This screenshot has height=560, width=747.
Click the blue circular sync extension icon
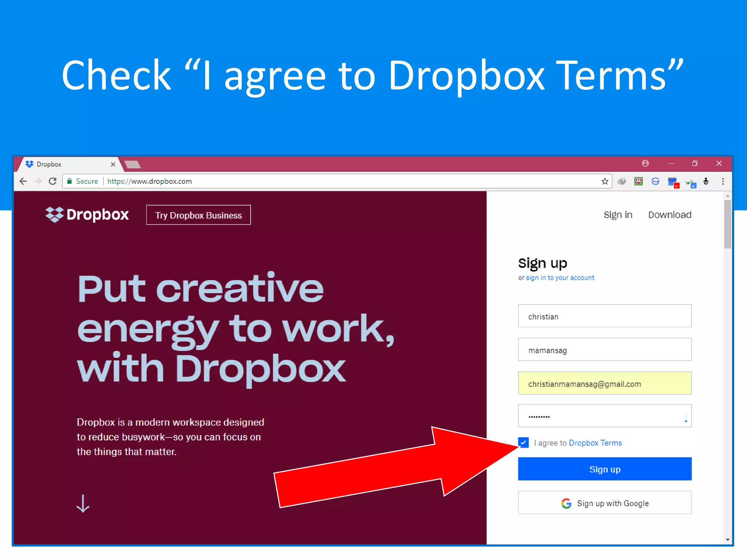(655, 181)
